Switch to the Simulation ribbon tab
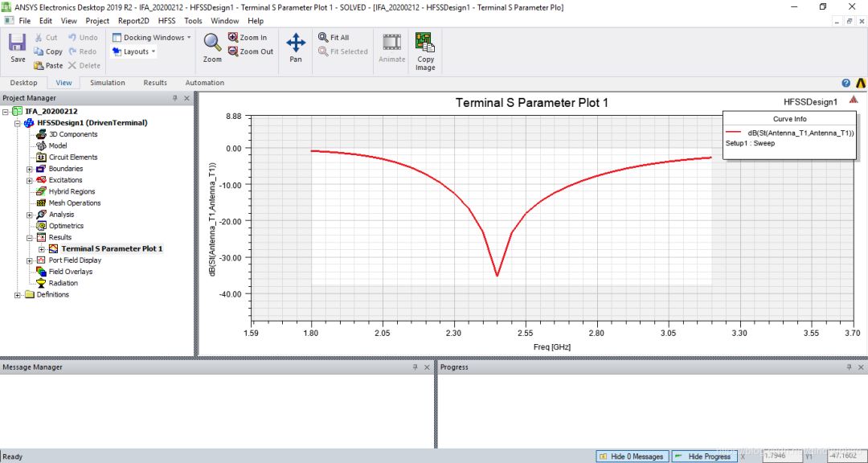Viewport: 868px width, 463px height. [x=108, y=83]
